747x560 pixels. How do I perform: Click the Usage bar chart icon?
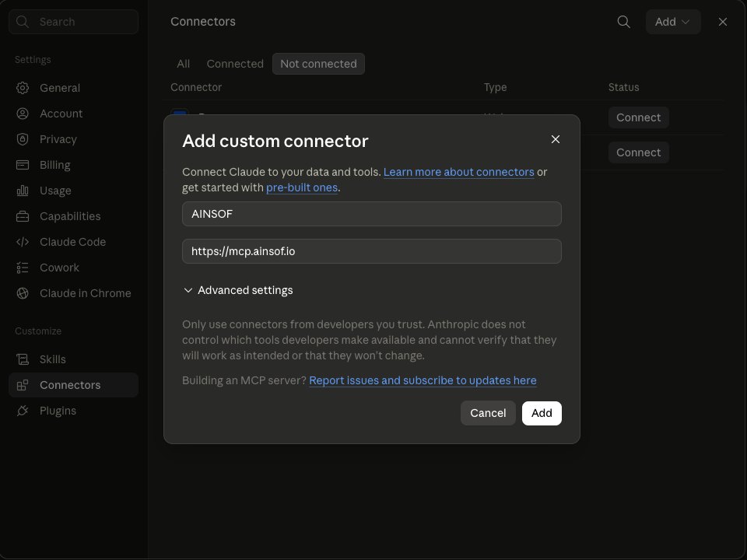(23, 191)
